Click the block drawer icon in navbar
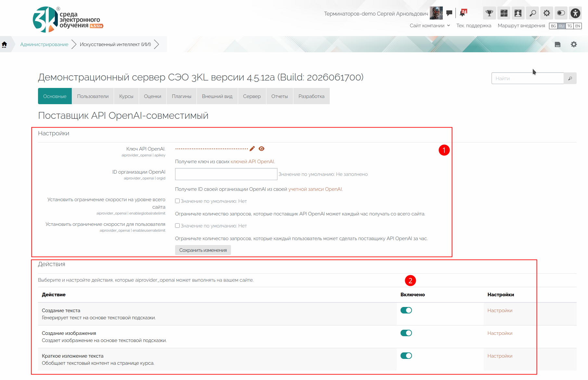Screen dimensions: 588x380 coord(557,44)
